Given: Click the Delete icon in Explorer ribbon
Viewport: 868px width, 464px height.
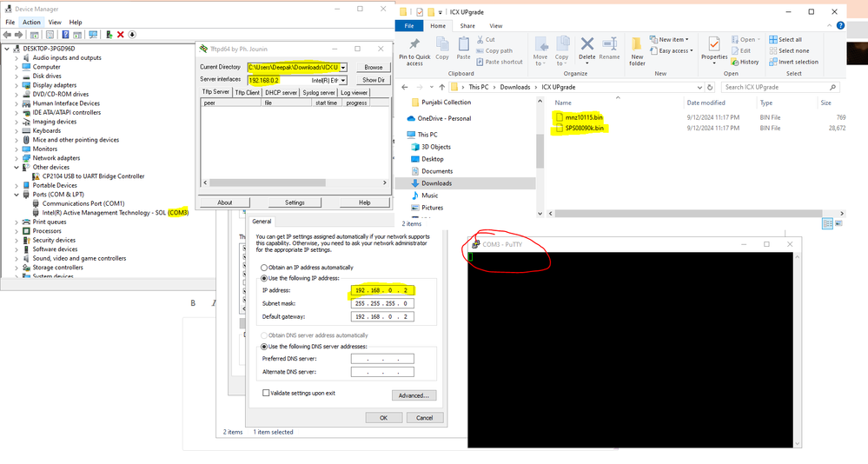Looking at the screenshot, I should coord(586,48).
